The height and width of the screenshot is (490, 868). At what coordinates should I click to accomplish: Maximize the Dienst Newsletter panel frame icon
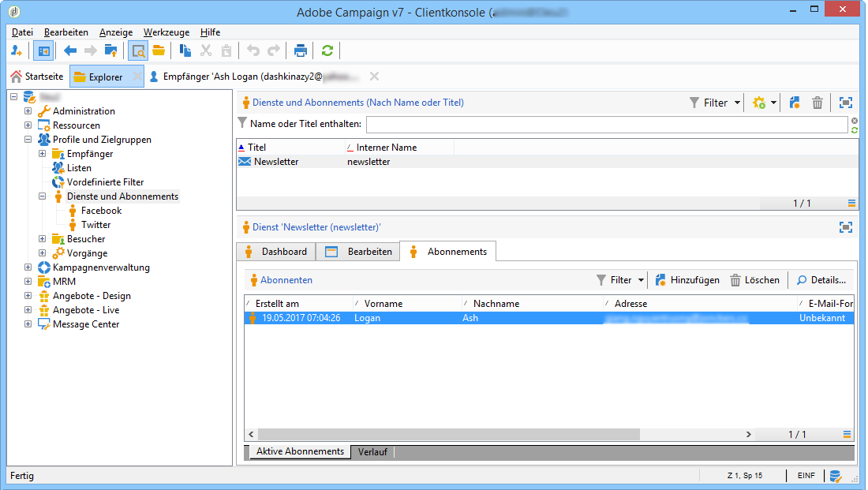point(846,227)
